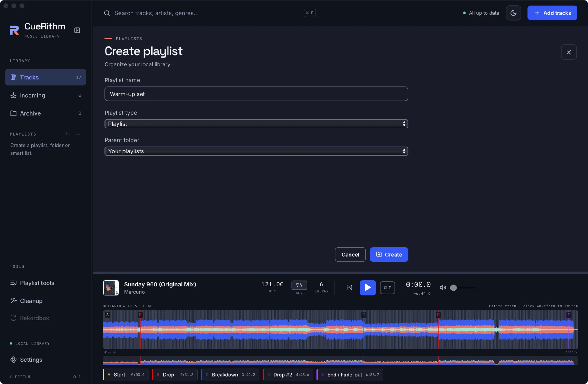Open the Playlist type dropdown
This screenshot has height=384, width=588.
(x=256, y=124)
